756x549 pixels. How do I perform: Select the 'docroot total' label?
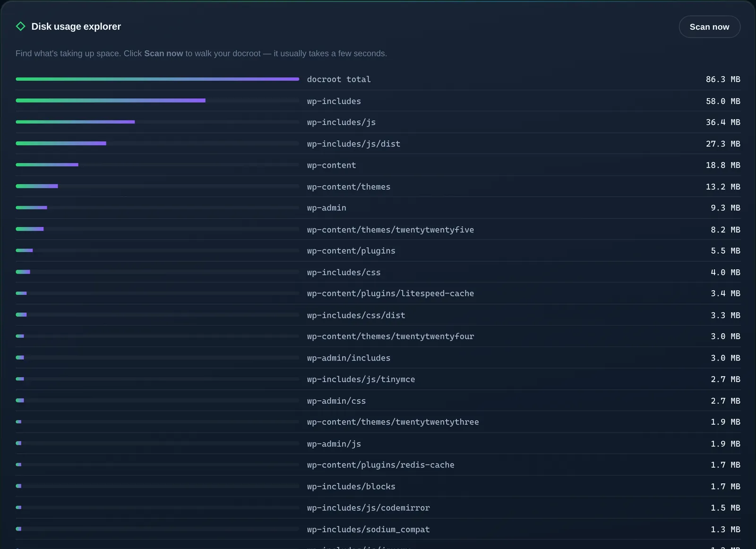339,79
